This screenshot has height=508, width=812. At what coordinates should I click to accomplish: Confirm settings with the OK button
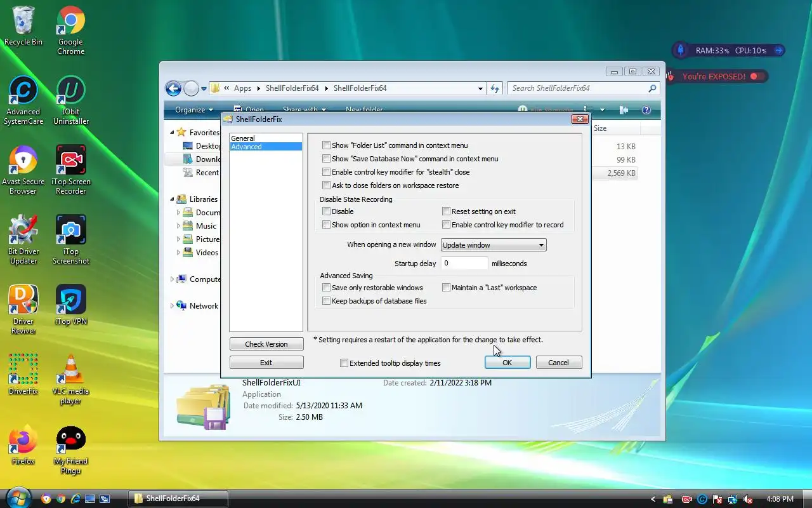coord(507,363)
